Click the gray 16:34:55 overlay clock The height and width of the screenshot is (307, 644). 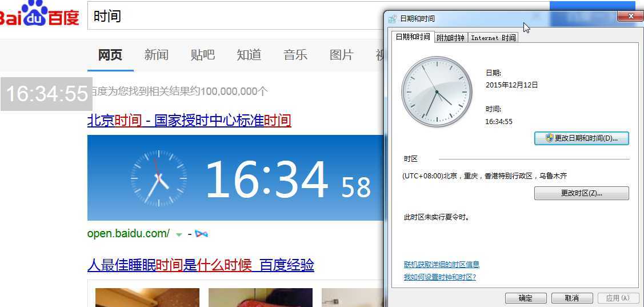[46, 94]
